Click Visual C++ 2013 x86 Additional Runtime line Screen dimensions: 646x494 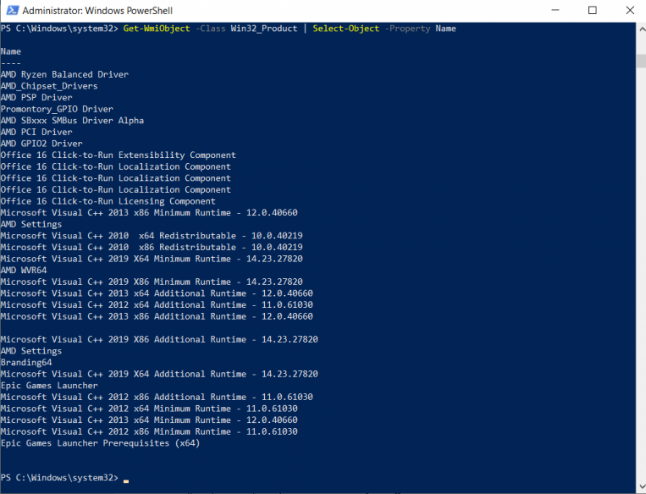coord(157,316)
